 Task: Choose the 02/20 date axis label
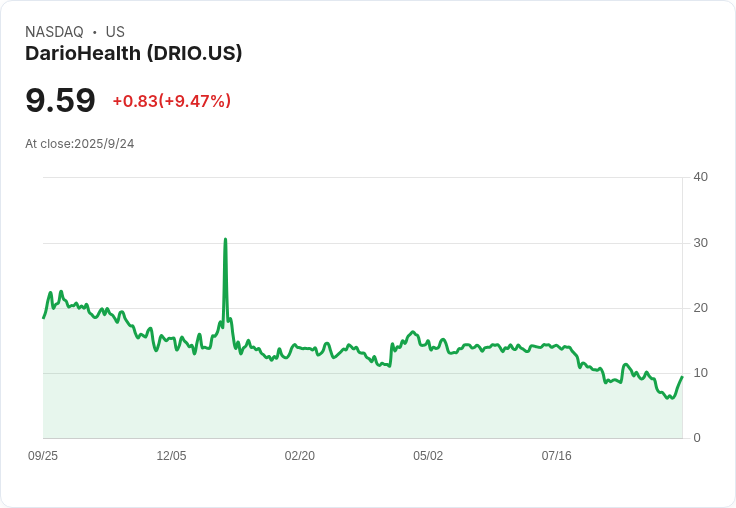tap(300, 456)
